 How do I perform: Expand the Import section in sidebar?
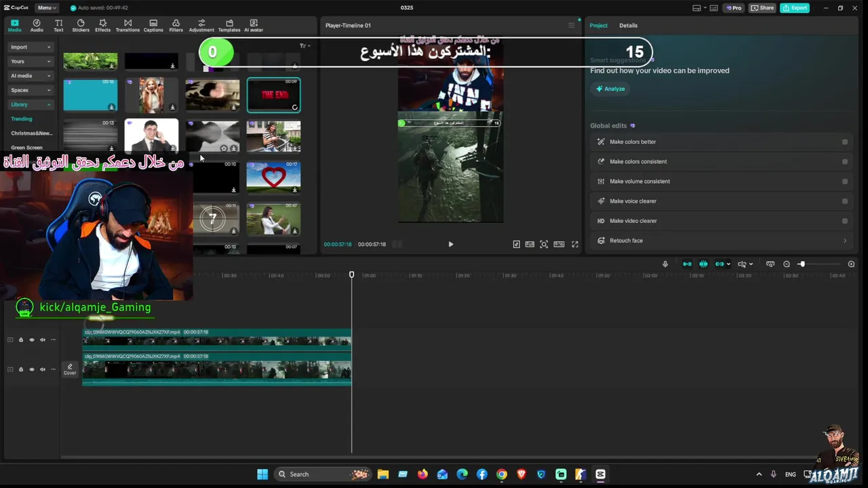tap(31, 47)
